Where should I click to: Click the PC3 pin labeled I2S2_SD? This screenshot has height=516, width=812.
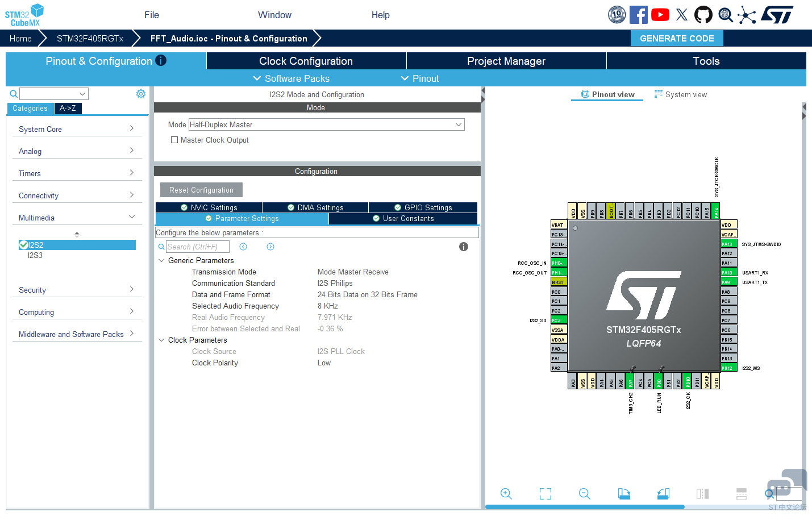click(559, 321)
